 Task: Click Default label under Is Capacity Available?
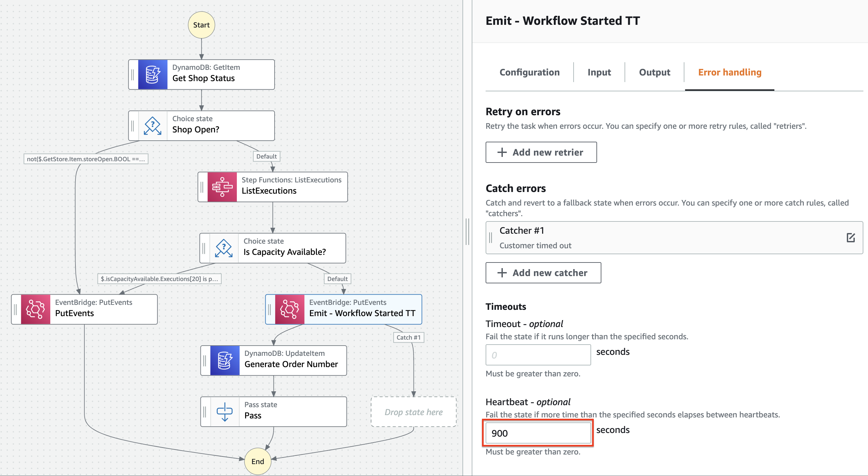click(x=337, y=279)
